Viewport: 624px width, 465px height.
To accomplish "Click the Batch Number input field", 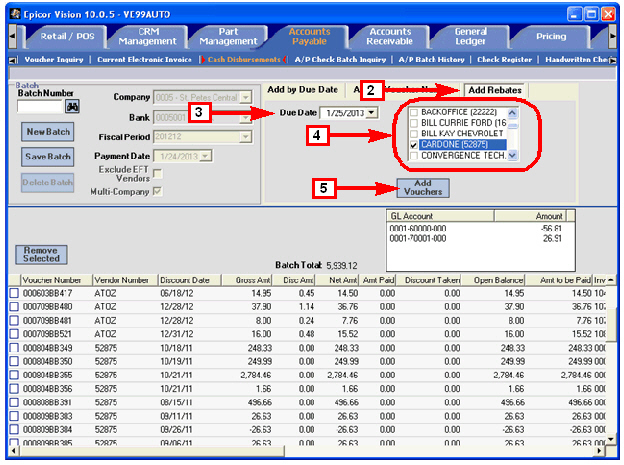I will point(40,106).
